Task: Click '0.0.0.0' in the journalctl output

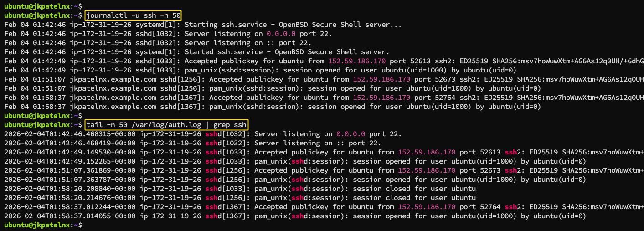Action: [x=281, y=34]
